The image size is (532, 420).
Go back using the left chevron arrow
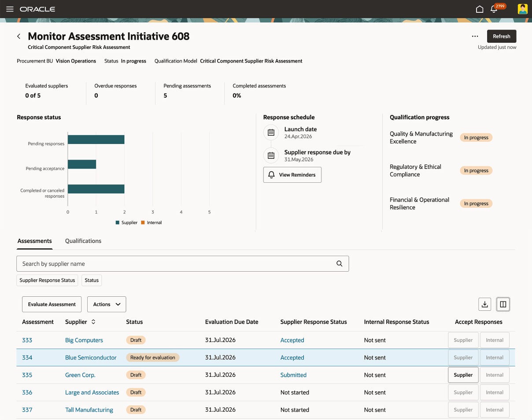click(x=19, y=37)
